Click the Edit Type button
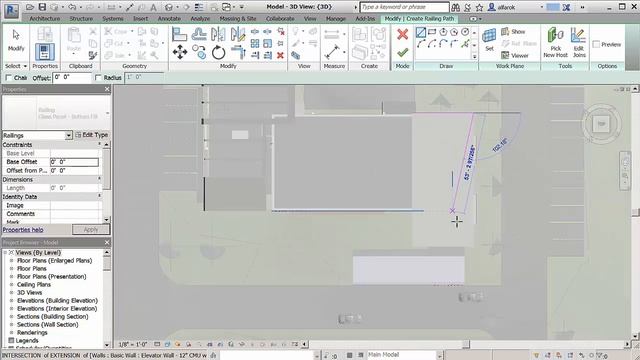Image resolution: width=640 pixels, height=360 pixels. pos(92,135)
